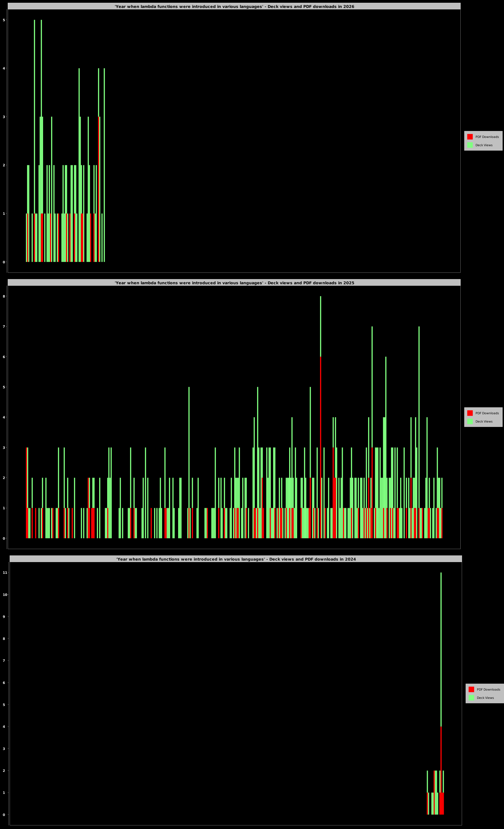Select PDF Downloads label in 2024 legend
The width and height of the screenshot is (504, 829).
pyautogui.click(x=488, y=689)
